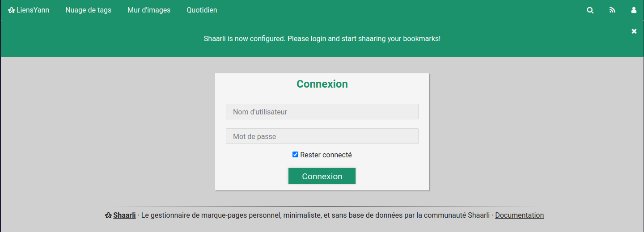Open the Nuage de tags page

(x=88, y=10)
